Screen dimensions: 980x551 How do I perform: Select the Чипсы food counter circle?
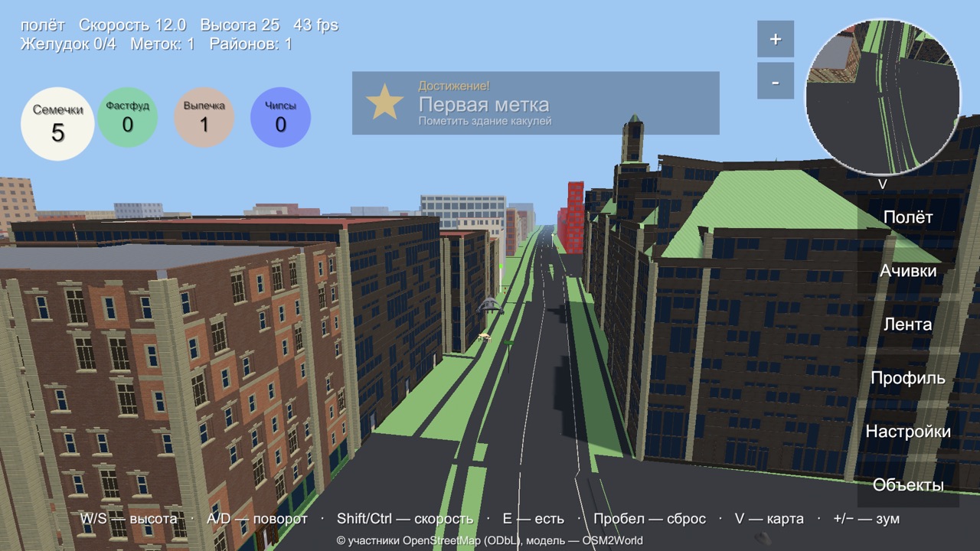pyautogui.click(x=280, y=117)
